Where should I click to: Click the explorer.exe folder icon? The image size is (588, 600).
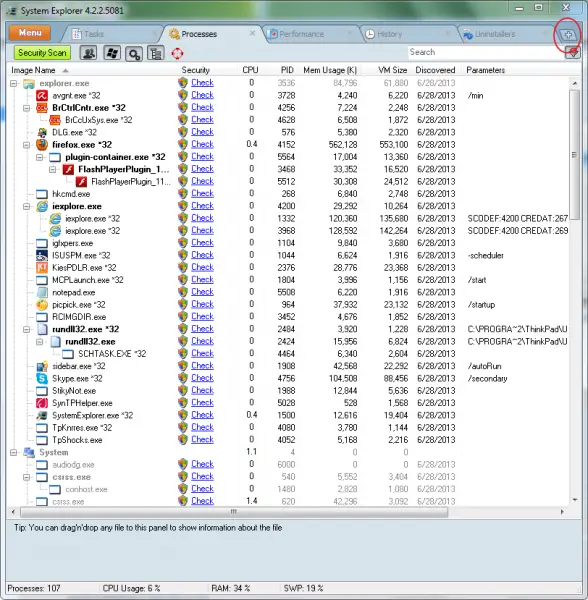click(29, 83)
